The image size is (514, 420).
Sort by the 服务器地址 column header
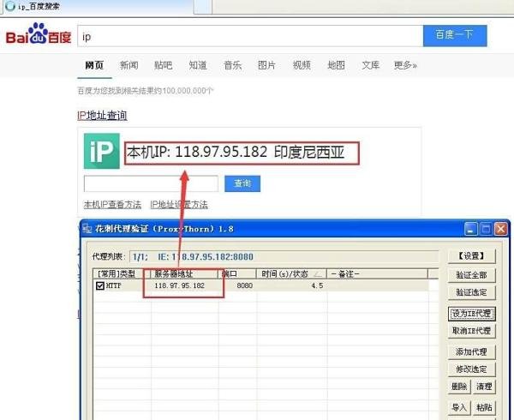coord(184,273)
